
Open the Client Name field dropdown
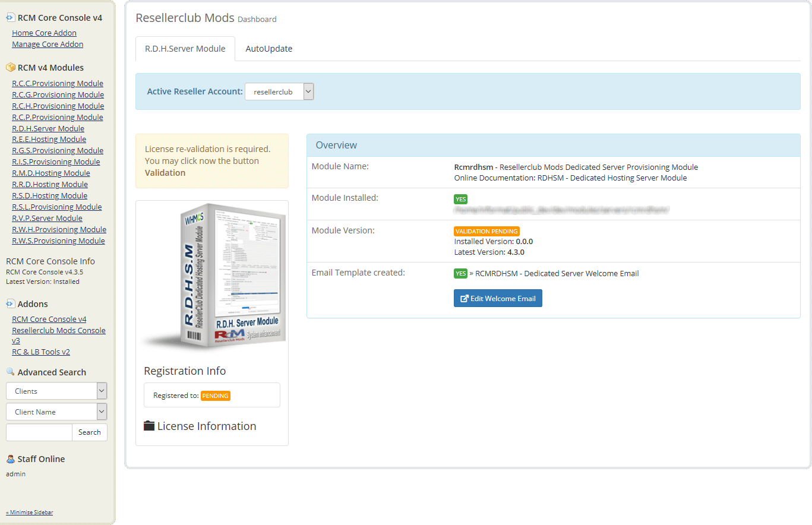[x=56, y=412]
